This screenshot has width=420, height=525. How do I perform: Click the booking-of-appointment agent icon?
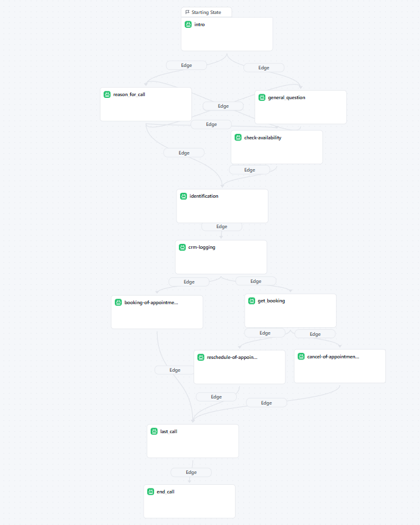117,301
